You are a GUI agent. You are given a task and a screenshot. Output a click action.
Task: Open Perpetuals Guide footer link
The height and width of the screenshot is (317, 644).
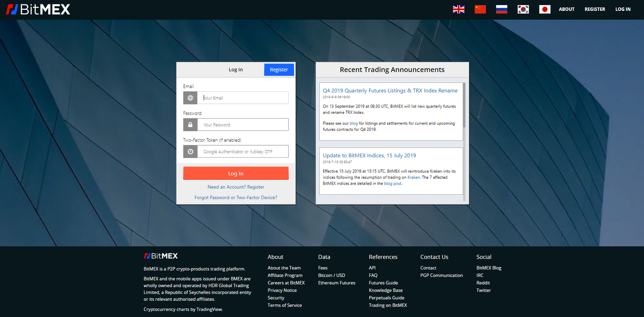[x=386, y=298]
